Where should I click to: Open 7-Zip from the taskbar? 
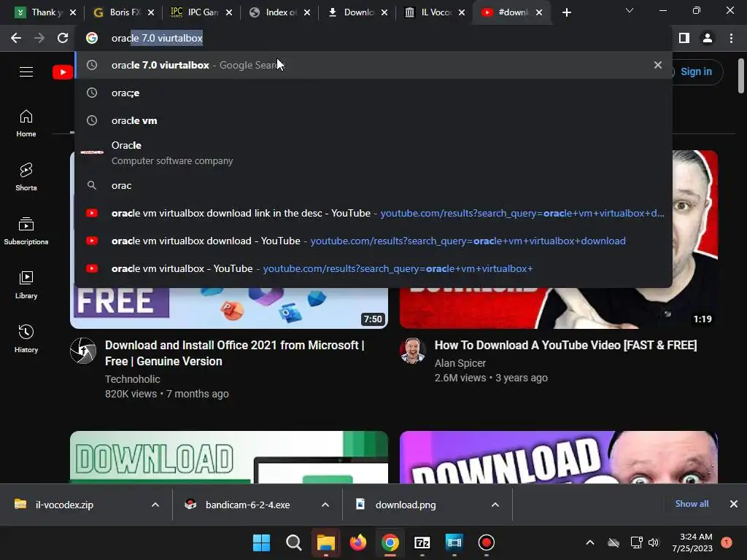coord(422,542)
